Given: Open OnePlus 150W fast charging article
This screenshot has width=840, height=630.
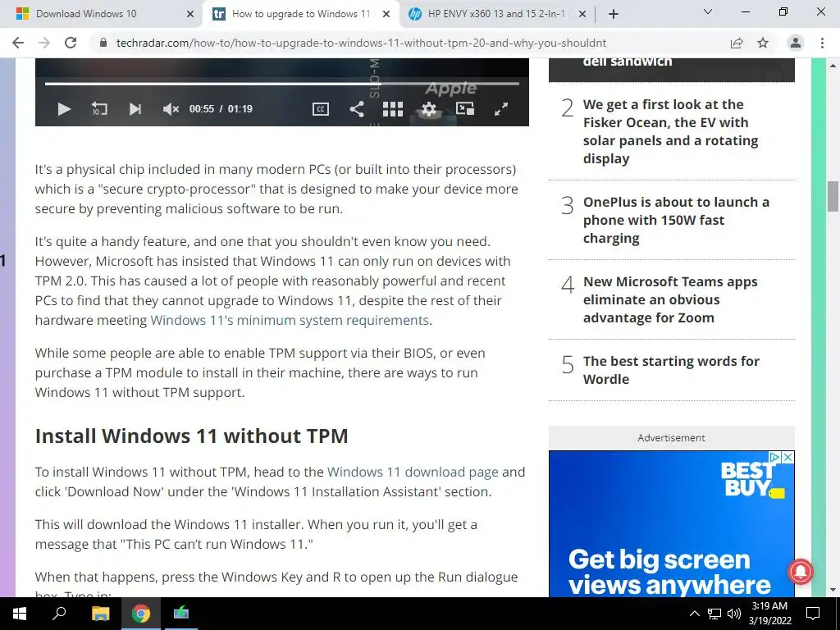Looking at the screenshot, I should 676,220.
